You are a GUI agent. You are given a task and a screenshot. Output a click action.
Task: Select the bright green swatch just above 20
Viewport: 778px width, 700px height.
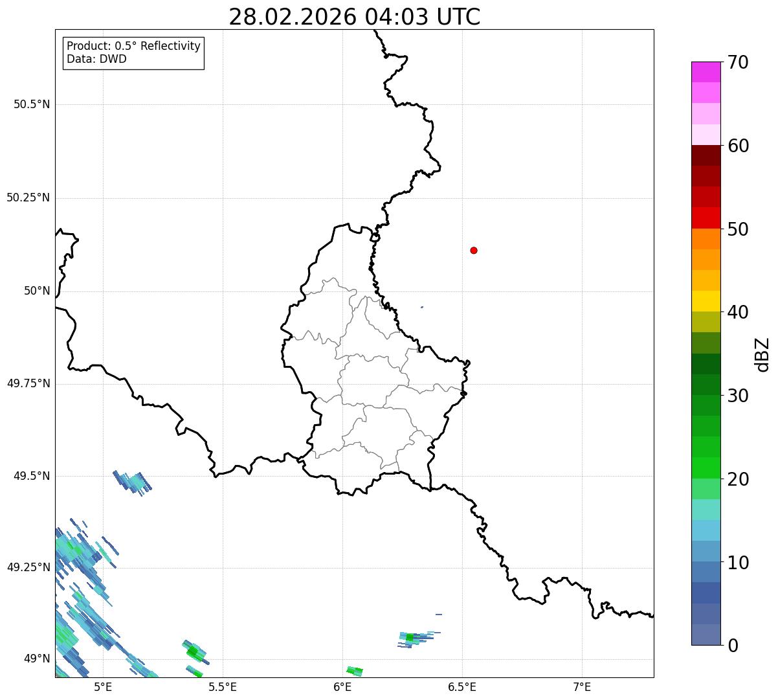click(x=706, y=468)
